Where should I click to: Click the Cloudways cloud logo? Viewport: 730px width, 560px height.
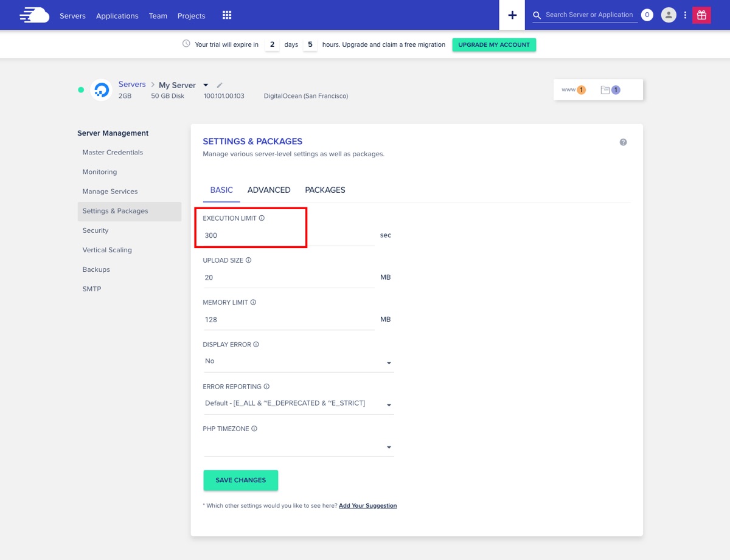click(34, 15)
